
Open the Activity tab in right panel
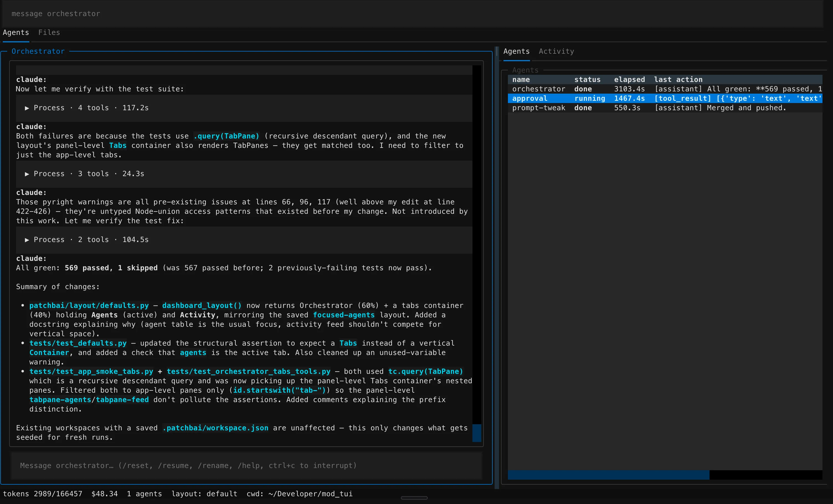(556, 52)
